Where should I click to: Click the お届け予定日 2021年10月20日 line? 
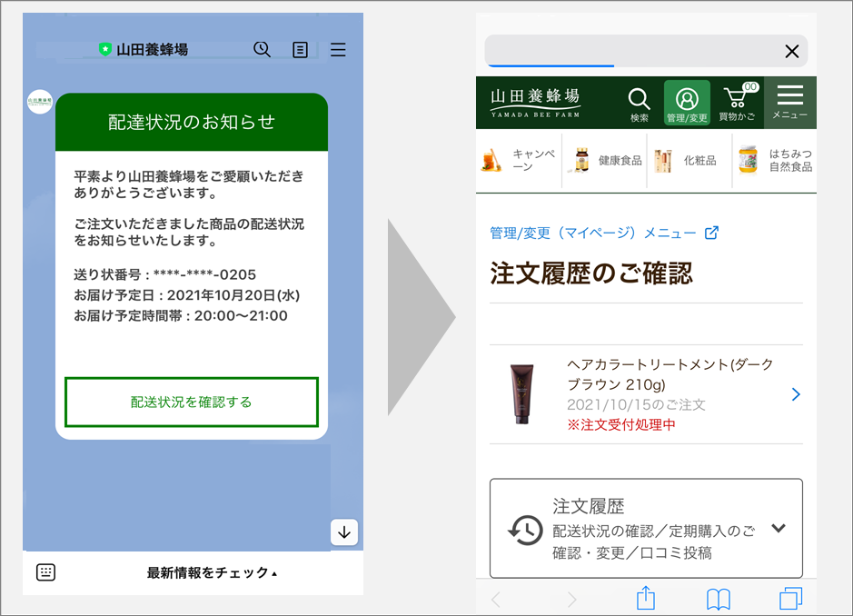186,295
